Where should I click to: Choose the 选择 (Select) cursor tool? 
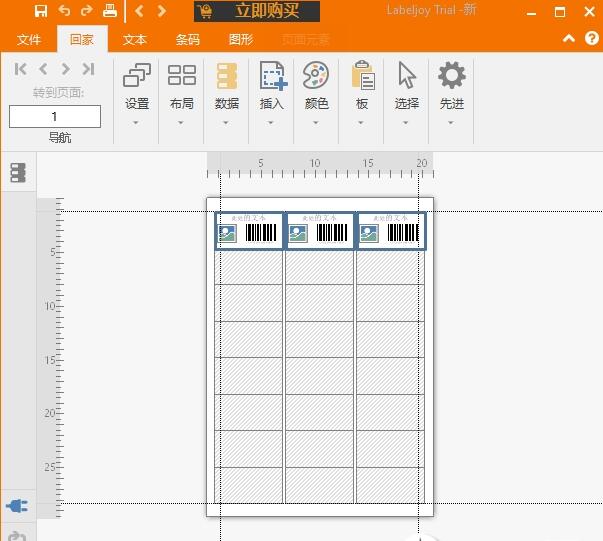point(406,76)
